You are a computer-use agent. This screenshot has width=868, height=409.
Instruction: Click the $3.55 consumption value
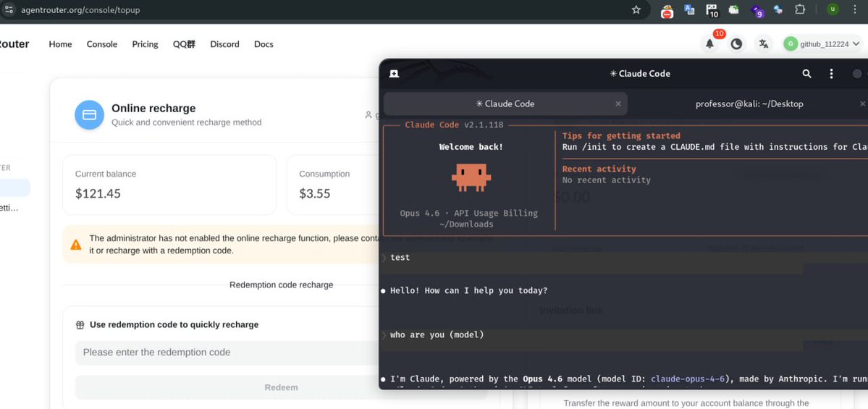coord(314,194)
